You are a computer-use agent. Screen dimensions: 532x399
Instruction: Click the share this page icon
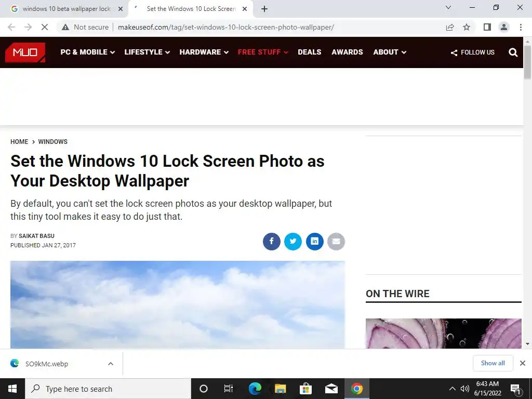[x=450, y=27]
